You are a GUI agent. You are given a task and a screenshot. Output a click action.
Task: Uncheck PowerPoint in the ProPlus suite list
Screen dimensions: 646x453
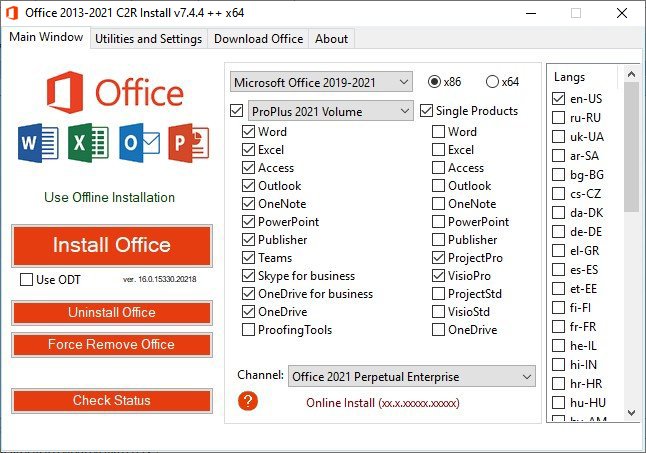248,222
